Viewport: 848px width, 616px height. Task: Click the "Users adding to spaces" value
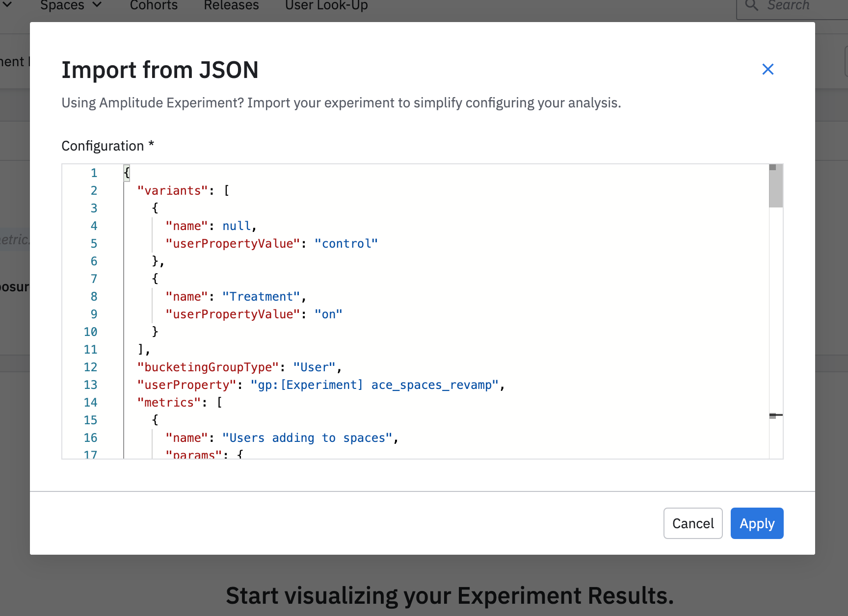[x=307, y=437]
